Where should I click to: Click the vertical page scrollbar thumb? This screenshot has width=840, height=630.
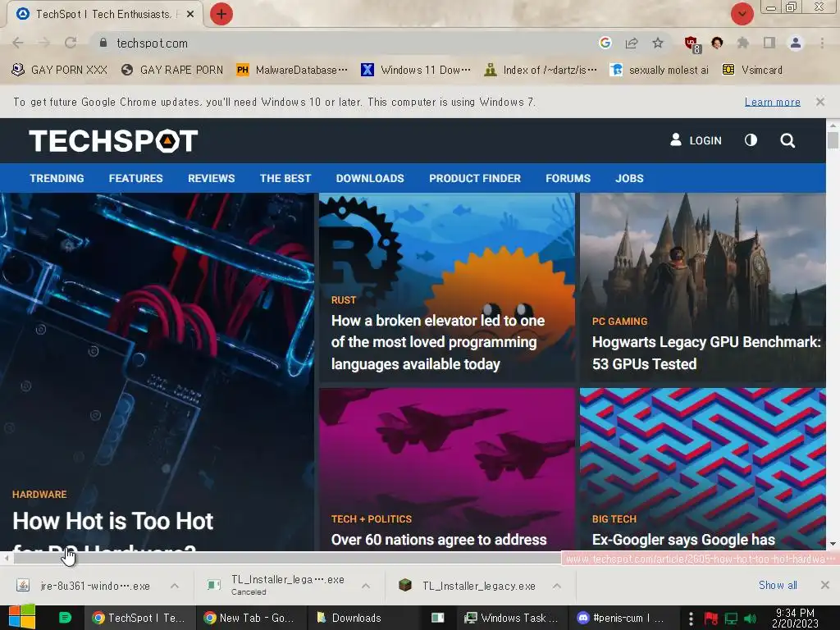click(833, 139)
